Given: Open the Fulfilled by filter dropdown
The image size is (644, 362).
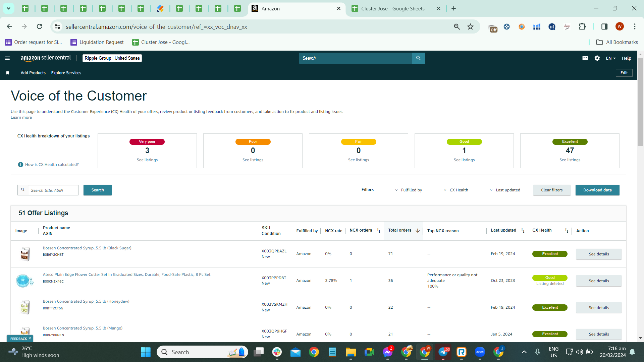Looking at the screenshot, I should click(x=409, y=190).
